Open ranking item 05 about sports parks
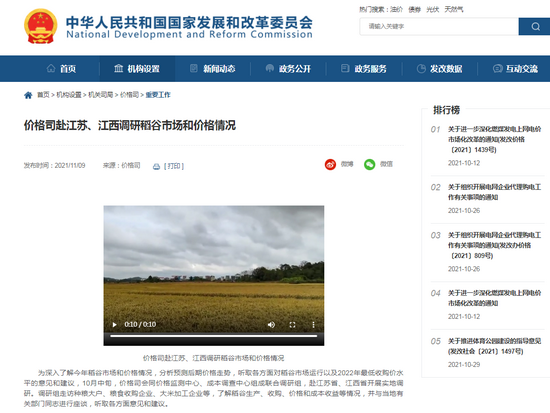Image resolution: width=550 pixels, height=413 pixels. (x=494, y=346)
